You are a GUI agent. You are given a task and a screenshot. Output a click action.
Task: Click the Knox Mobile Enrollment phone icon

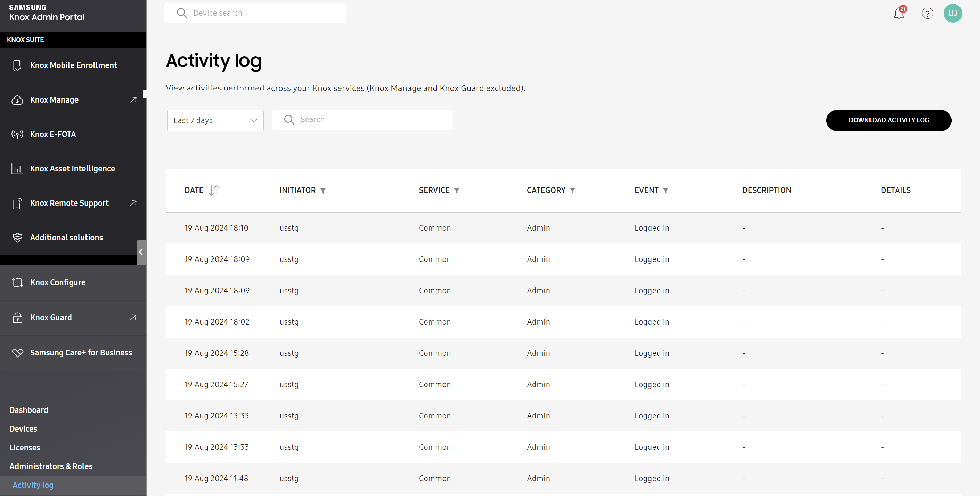pos(17,65)
